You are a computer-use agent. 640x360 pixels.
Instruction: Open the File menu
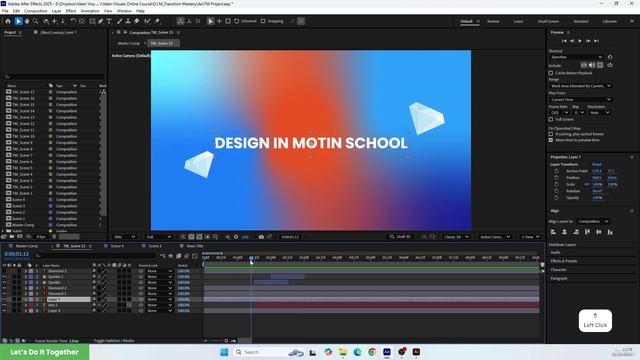[5, 11]
